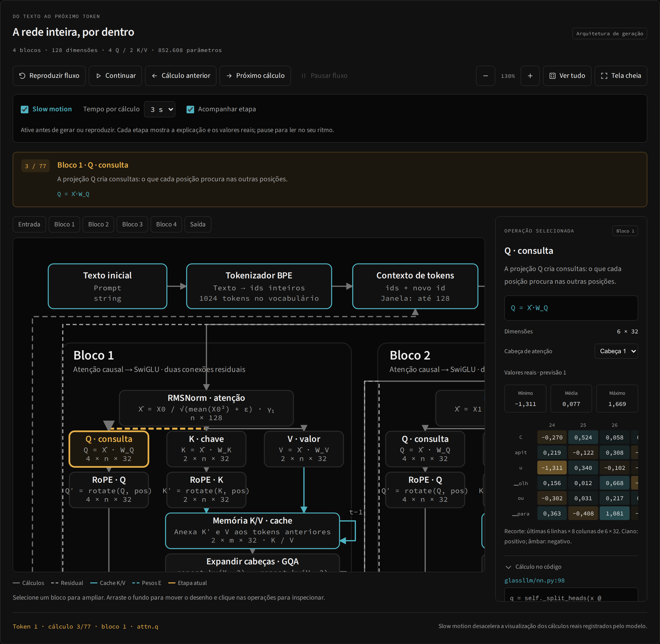Open the Bloco 3 tab

[x=132, y=224]
